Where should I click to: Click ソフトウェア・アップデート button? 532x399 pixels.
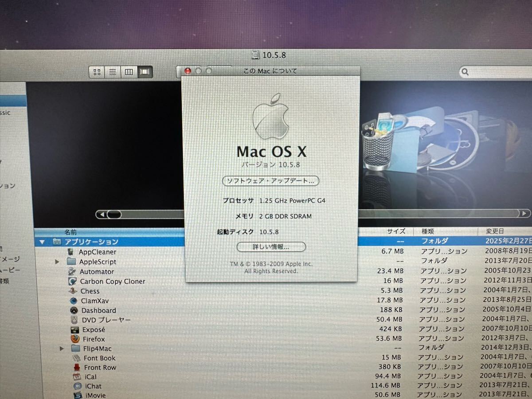(x=270, y=181)
